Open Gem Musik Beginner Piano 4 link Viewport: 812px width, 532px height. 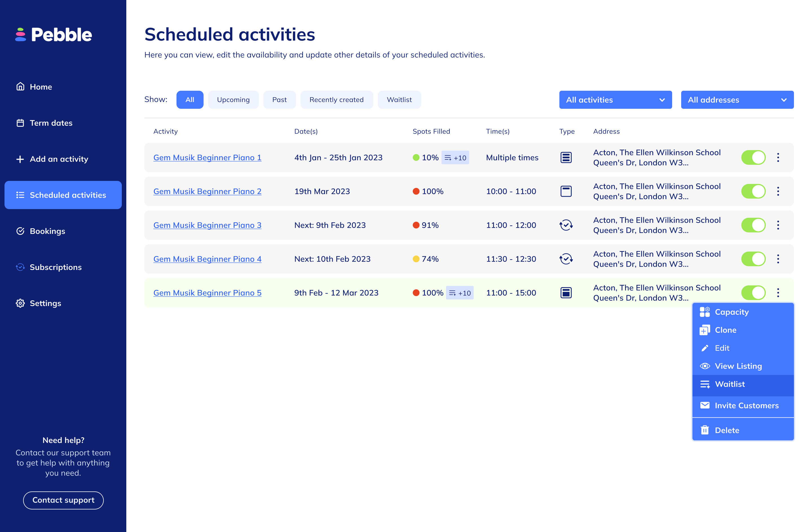click(207, 259)
